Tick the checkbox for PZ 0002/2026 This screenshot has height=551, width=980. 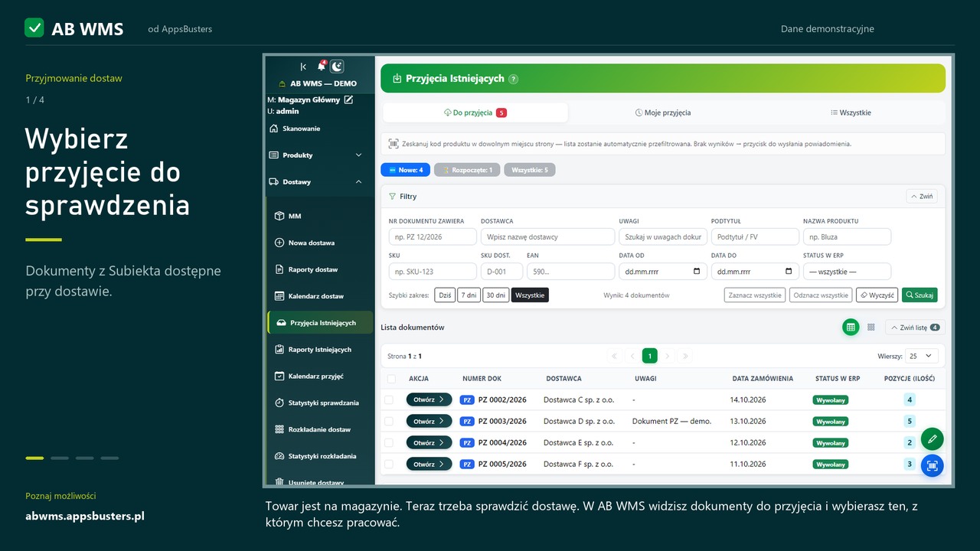click(389, 399)
